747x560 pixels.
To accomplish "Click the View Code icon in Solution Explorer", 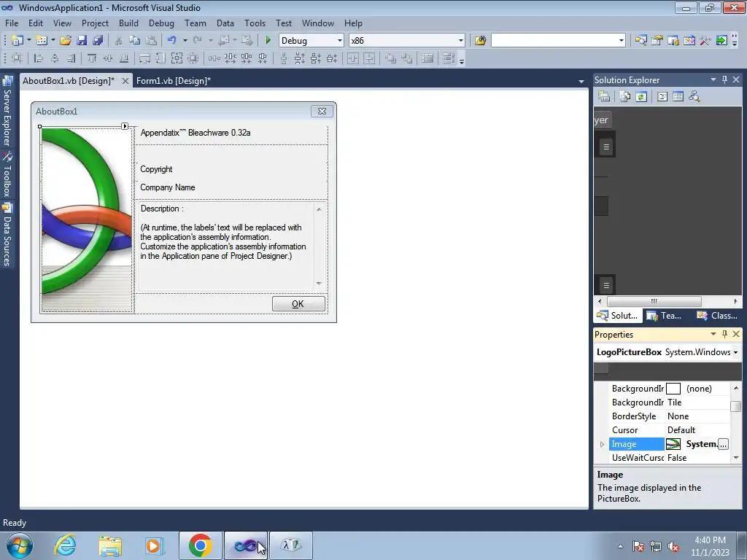I will tap(662, 97).
